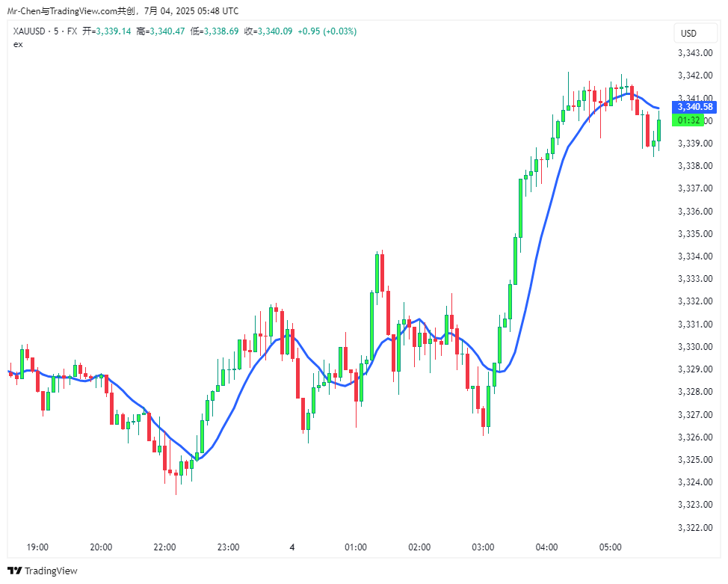Click the 3,322.00 price axis label

pos(695,527)
